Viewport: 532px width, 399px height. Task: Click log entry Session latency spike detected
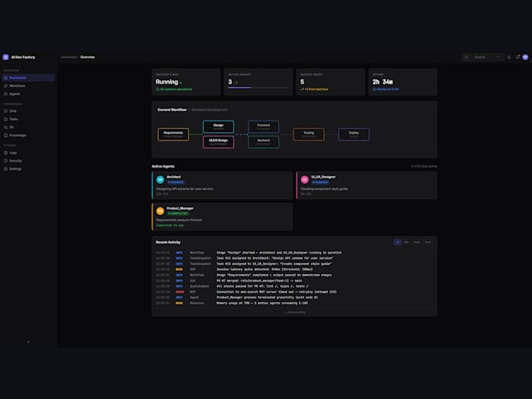(x=294, y=269)
